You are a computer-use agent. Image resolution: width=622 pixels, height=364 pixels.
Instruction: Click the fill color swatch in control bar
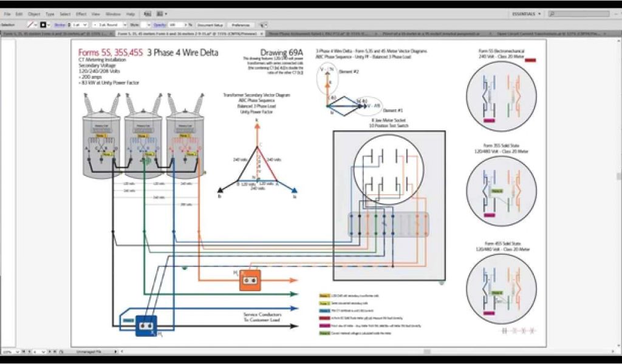click(30, 25)
